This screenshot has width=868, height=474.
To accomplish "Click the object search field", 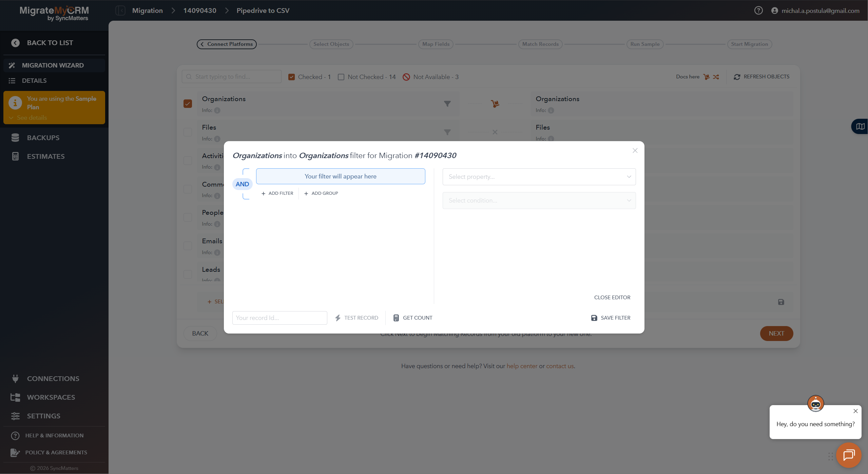I will click(x=232, y=77).
